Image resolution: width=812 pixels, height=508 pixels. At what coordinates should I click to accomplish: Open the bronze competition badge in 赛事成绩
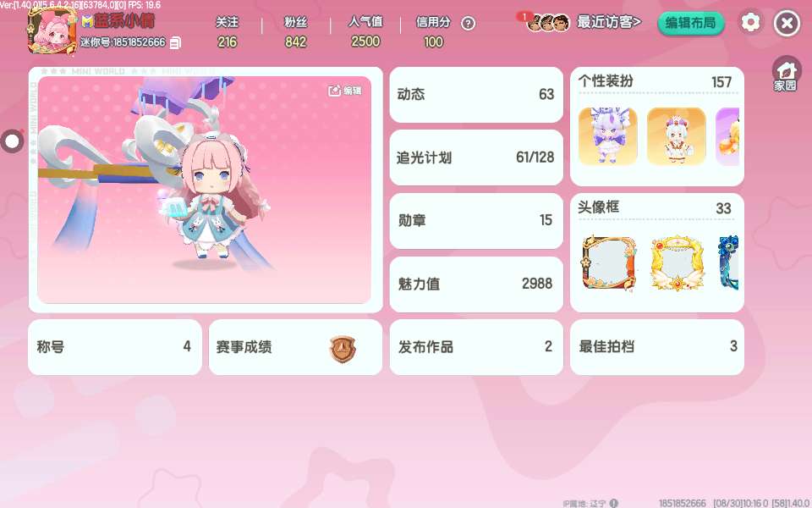point(343,349)
